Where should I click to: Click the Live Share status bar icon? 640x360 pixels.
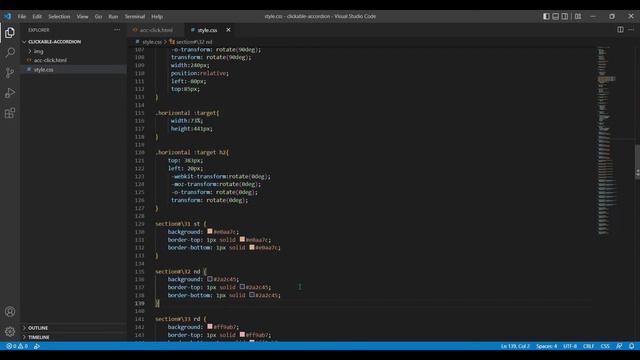click(37, 346)
